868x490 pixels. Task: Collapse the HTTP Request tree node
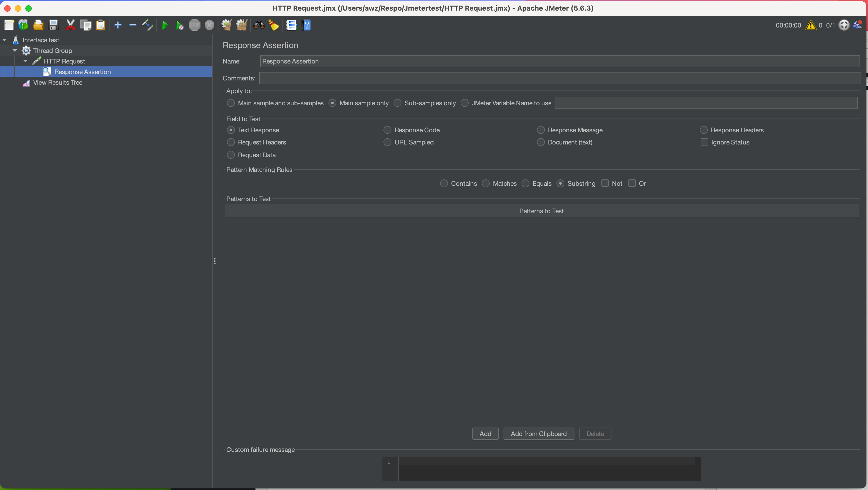25,61
